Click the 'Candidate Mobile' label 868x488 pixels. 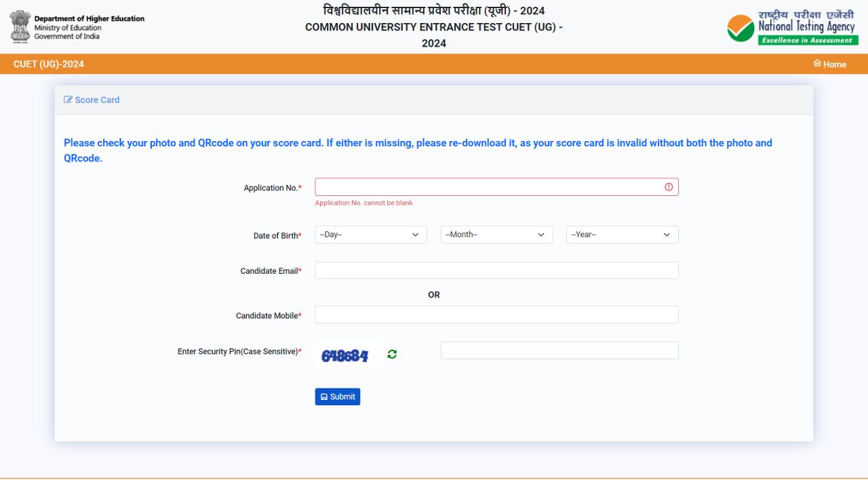pyautogui.click(x=269, y=316)
